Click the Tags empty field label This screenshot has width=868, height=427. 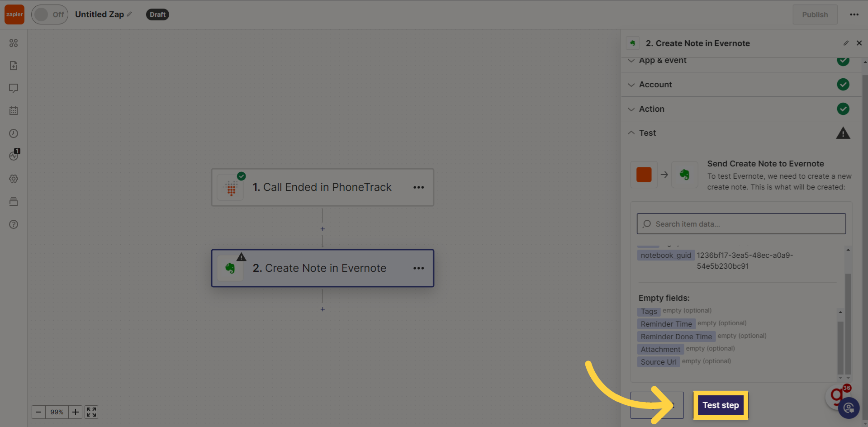click(649, 311)
